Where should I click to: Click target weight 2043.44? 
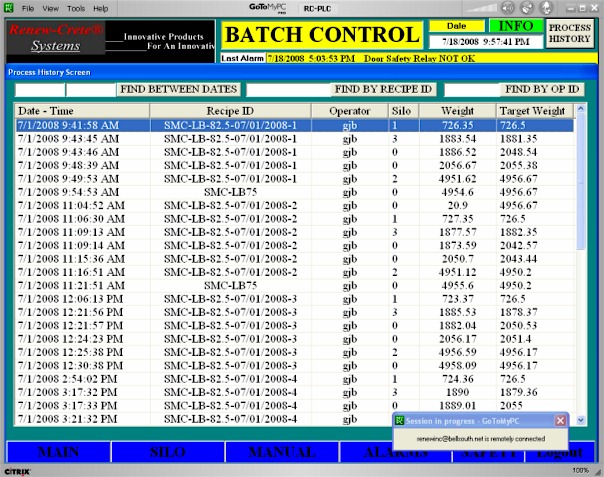[x=518, y=259]
